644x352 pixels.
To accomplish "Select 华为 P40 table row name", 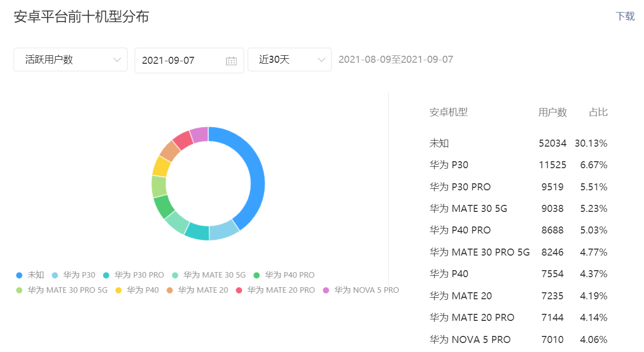I will tap(449, 274).
